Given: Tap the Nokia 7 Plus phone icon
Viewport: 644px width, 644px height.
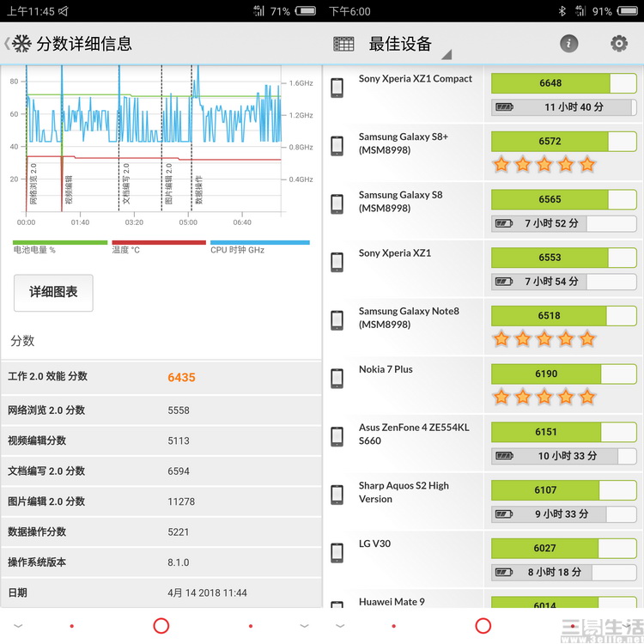Looking at the screenshot, I should click(337, 379).
